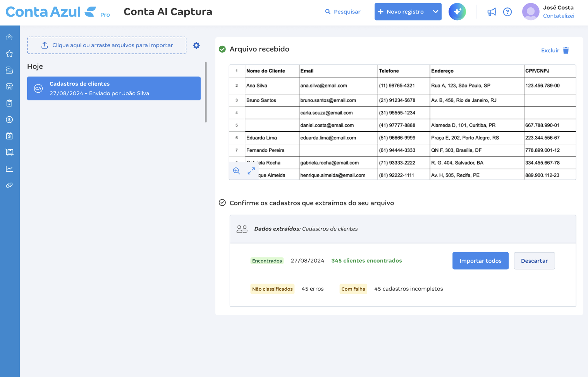The width and height of the screenshot is (588, 377).
Task: Click CPF 123.456.789-00 cell
Action: pos(550,86)
